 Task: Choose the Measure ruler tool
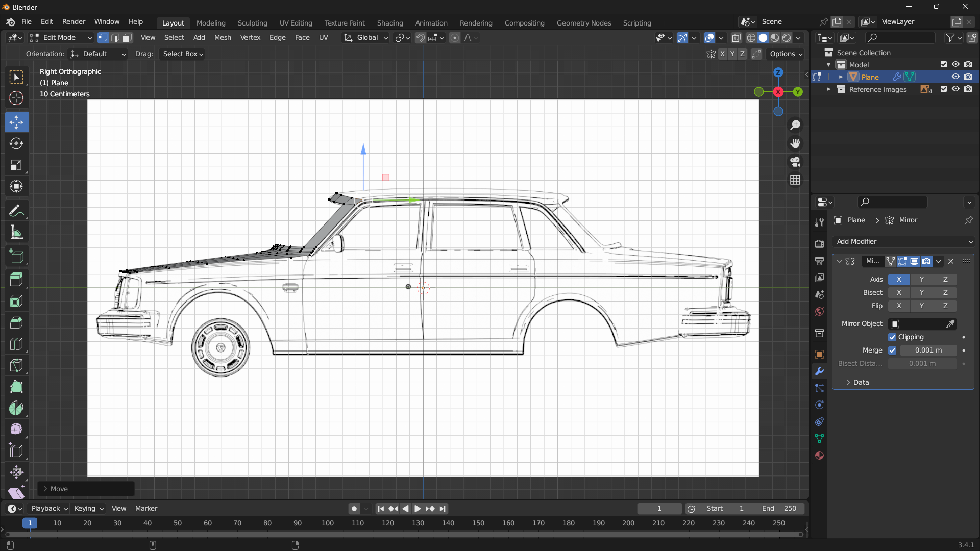(16, 233)
